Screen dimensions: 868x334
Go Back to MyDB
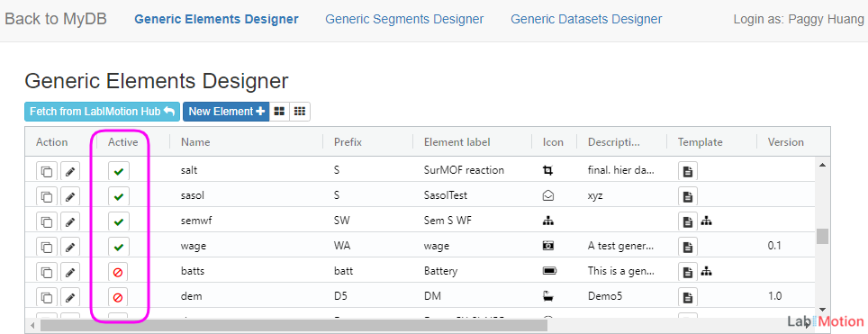[56, 20]
